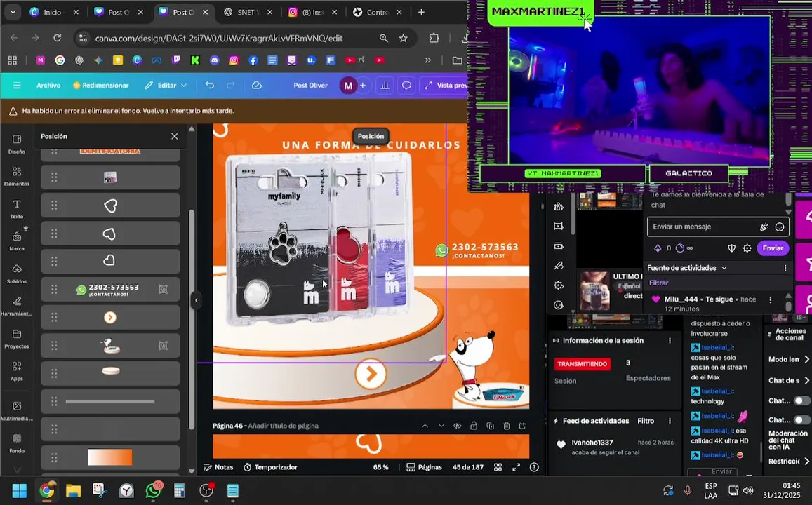Open the analytics bar chart icon
The height and width of the screenshot is (505, 812).
385,86
